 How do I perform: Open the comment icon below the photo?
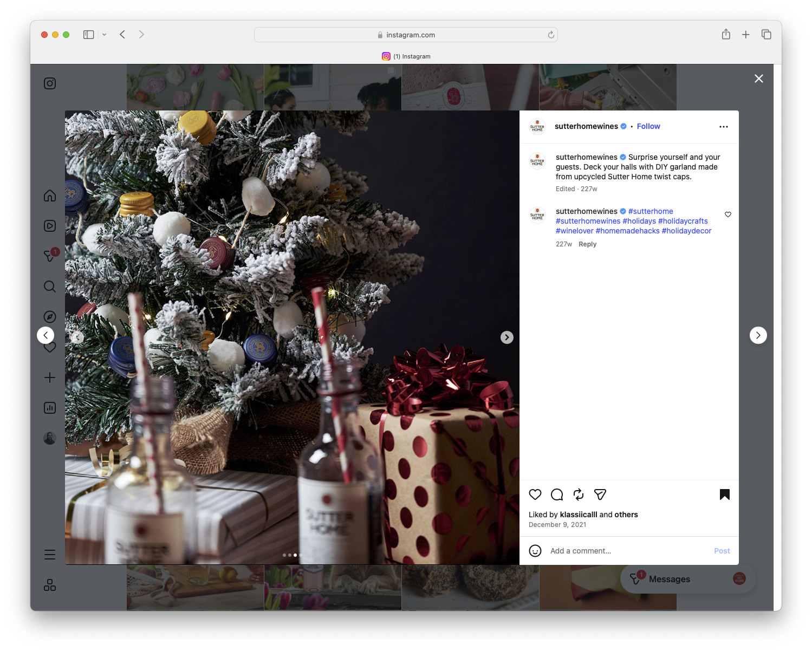pyautogui.click(x=556, y=494)
